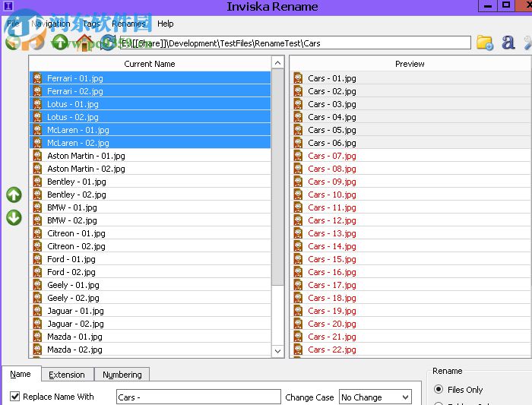532x405 pixels.
Task: Click file icon of Citreon - 01.jpg
Action: point(37,233)
